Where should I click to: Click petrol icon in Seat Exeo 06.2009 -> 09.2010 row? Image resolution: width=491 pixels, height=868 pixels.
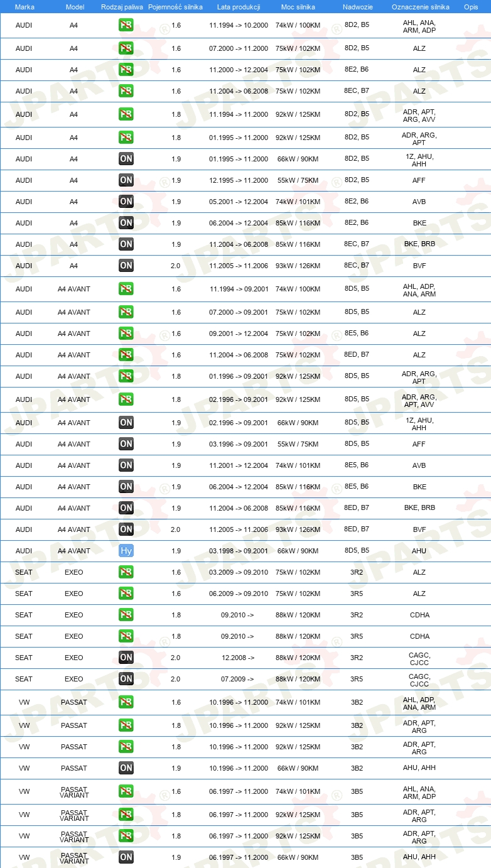pos(126,594)
